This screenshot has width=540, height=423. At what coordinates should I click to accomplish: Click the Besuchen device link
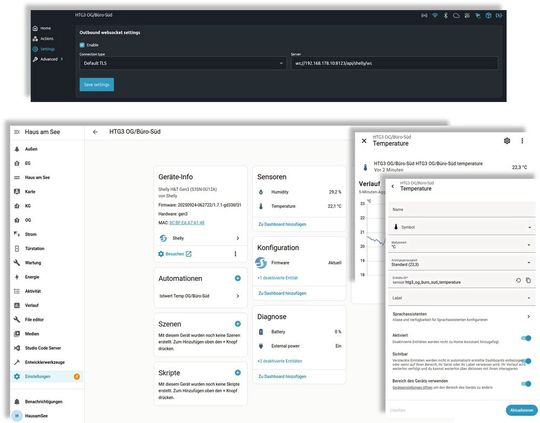coord(175,254)
